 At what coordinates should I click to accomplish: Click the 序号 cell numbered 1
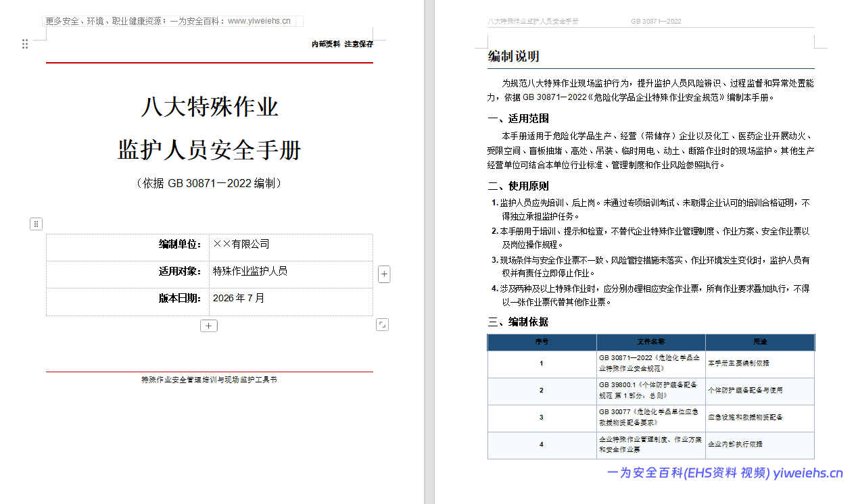click(542, 363)
